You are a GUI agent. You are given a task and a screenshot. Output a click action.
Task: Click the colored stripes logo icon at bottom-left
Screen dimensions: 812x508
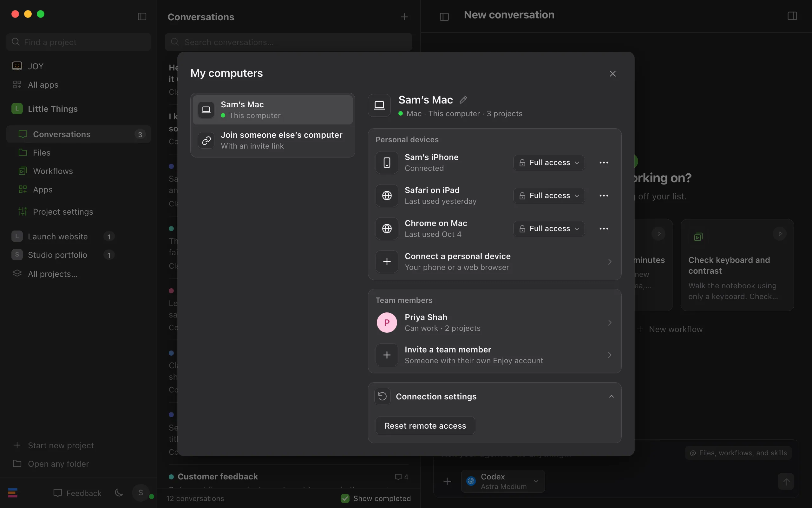13,493
